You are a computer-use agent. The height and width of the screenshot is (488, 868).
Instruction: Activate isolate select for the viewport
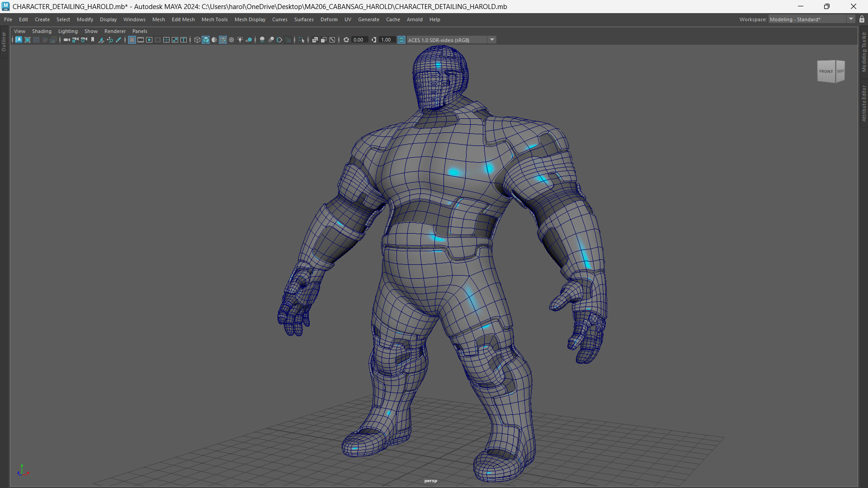tap(301, 40)
